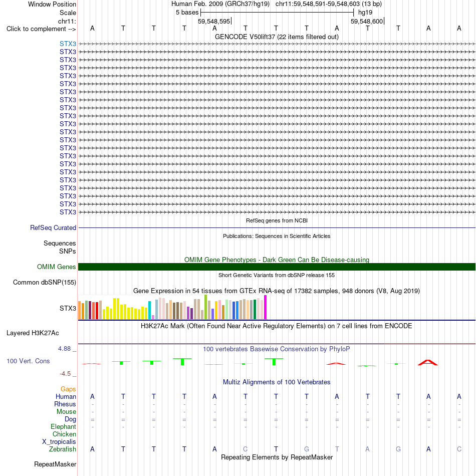The width and height of the screenshot is (476, 476).
Task: Select the X_tropicalis alignment row label
Action: pos(59,442)
